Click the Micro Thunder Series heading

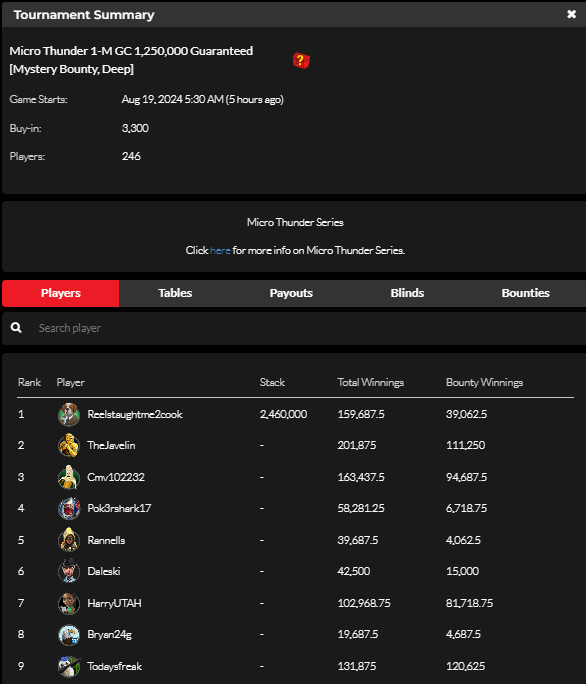click(295, 222)
